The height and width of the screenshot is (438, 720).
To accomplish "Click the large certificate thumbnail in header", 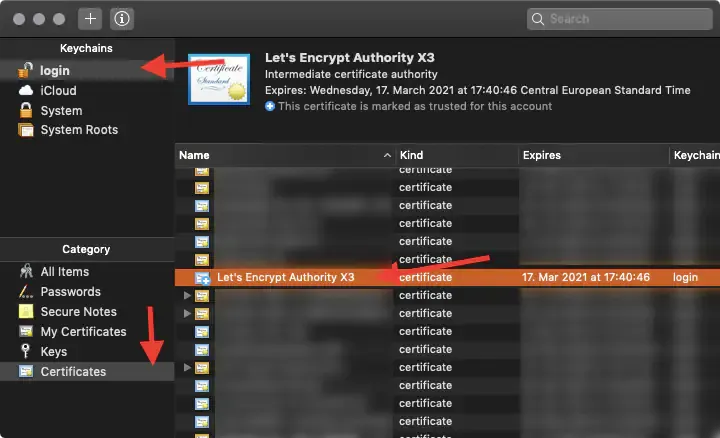I will click(219, 79).
